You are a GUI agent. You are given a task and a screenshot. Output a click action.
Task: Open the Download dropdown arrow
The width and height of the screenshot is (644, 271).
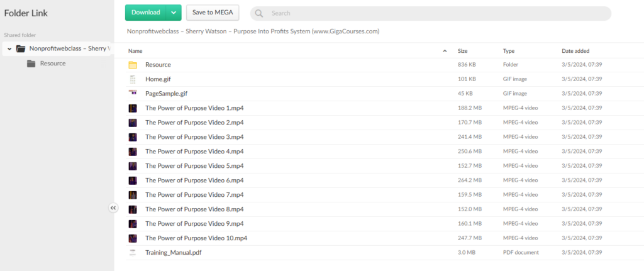[174, 13]
